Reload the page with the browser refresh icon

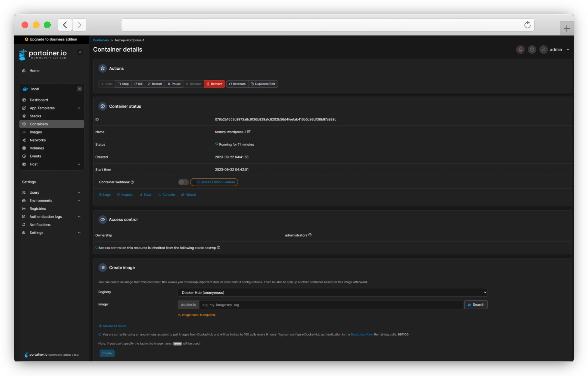527,25
